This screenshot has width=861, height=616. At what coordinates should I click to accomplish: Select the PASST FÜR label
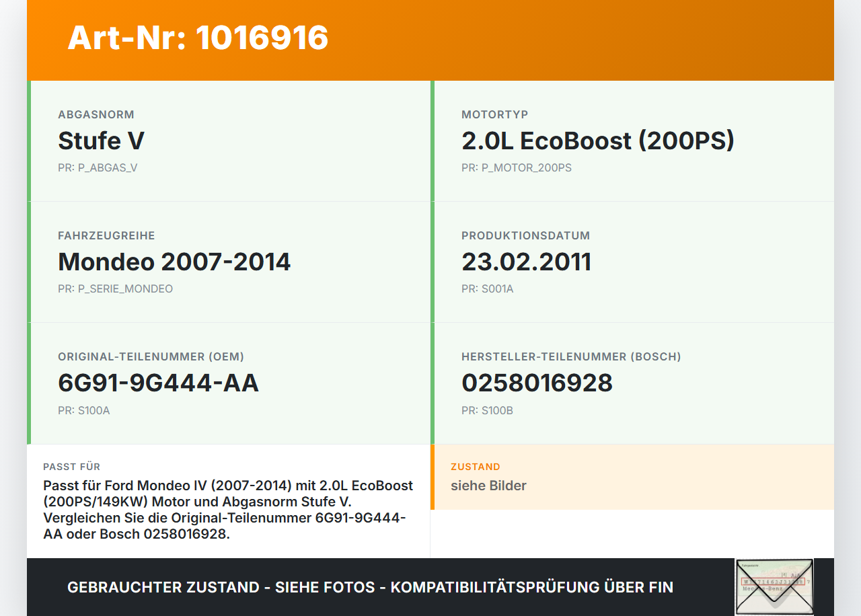(72, 467)
